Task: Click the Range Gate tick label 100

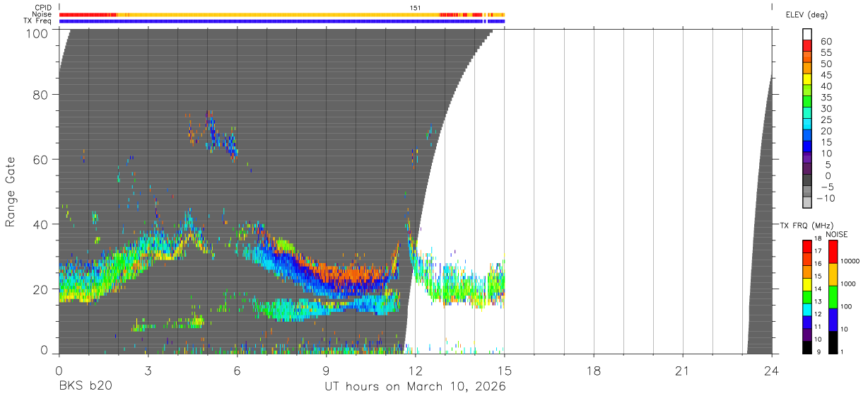Action: click(x=36, y=33)
